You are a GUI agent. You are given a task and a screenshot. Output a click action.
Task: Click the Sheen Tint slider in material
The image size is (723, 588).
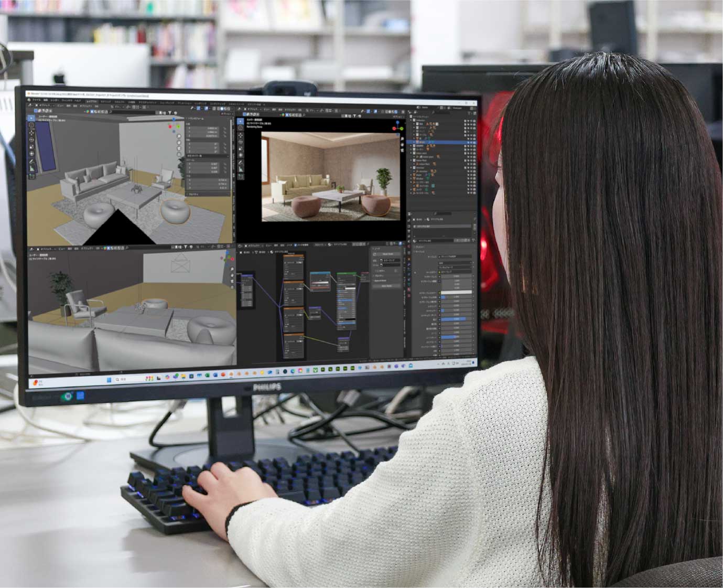click(x=456, y=337)
